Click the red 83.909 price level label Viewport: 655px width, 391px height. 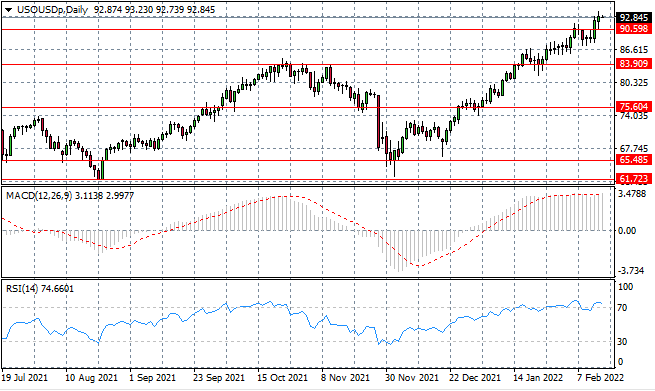[634, 63]
